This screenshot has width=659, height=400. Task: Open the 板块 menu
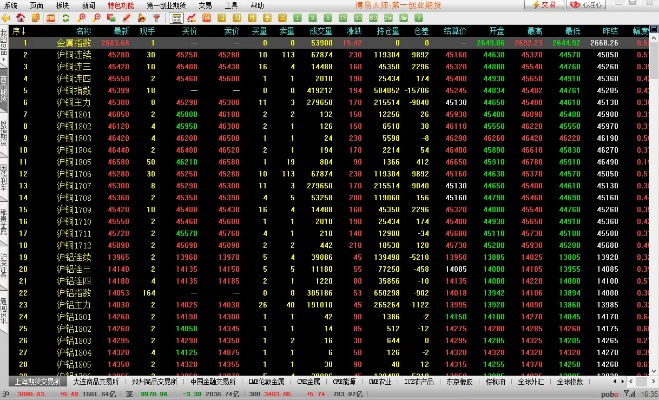[63, 5]
